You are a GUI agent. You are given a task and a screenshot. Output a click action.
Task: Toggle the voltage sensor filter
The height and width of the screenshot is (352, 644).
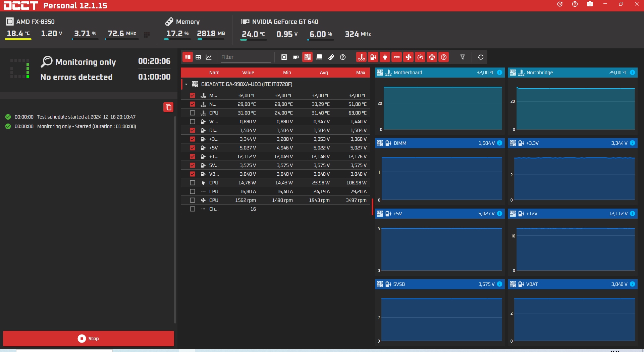pyautogui.click(x=373, y=57)
